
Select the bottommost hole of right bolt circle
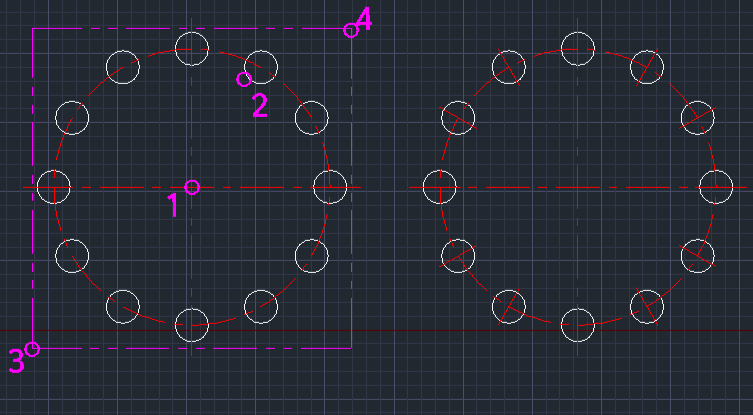577,324
